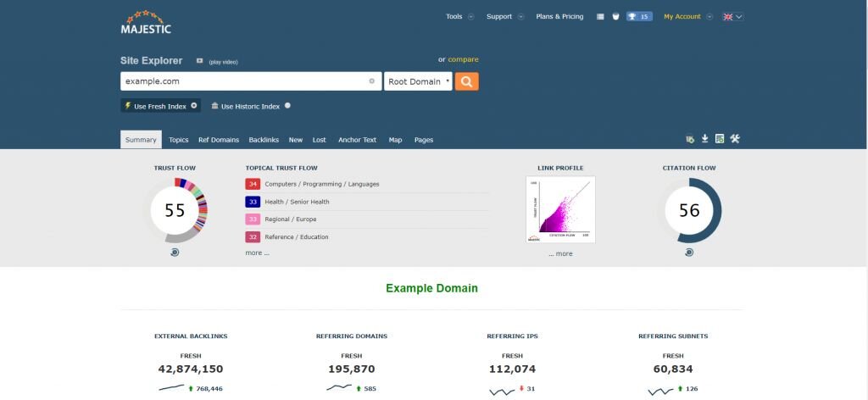Open the wrench tools icon

tap(735, 138)
